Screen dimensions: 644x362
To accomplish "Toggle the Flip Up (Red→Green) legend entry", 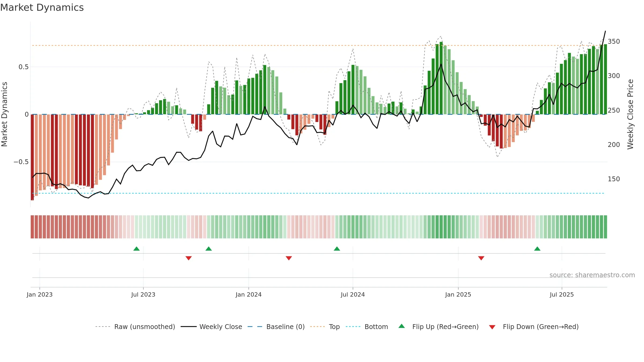I will tap(438, 327).
